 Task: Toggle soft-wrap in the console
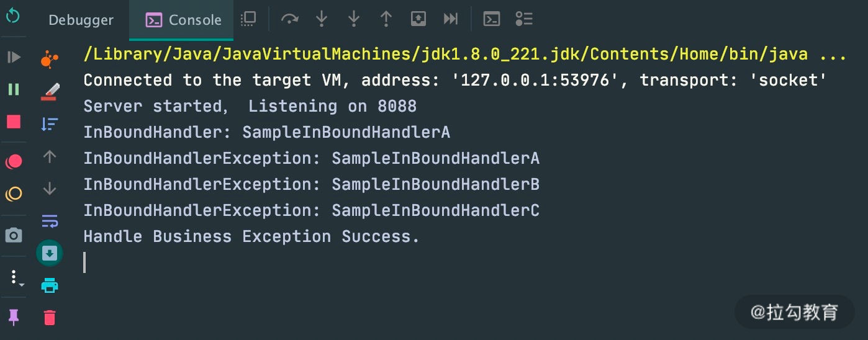(x=50, y=220)
